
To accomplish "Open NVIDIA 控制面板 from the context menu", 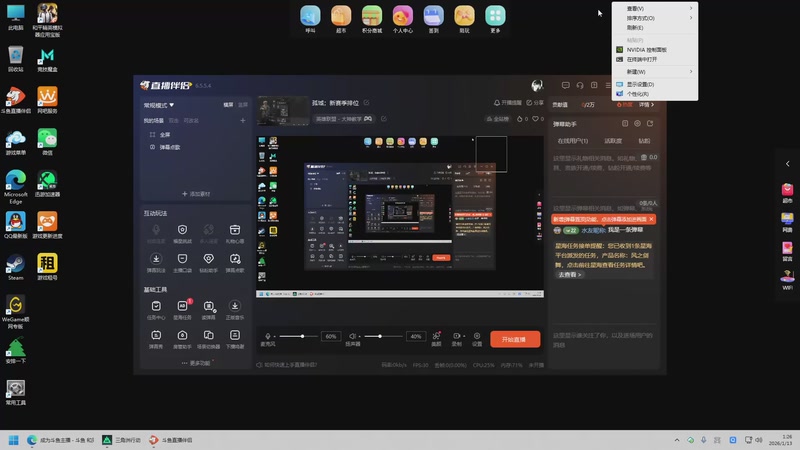I will [x=655, y=50].
